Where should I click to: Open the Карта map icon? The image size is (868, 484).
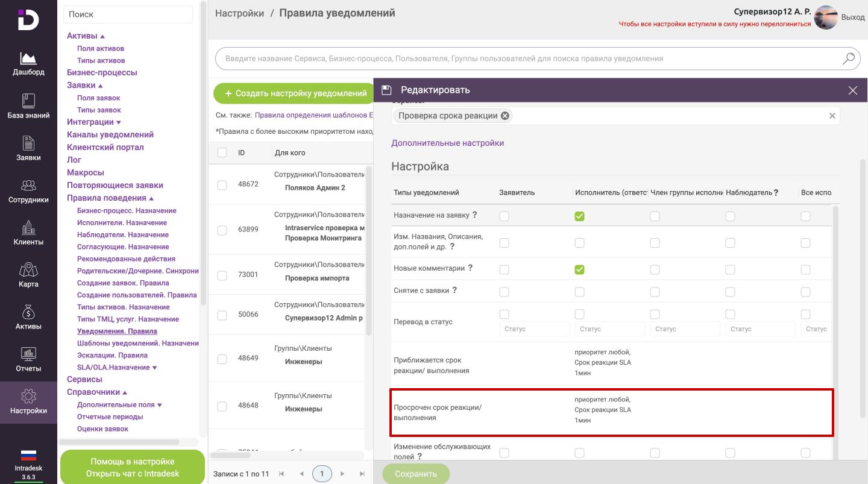[x=28, y=269]
